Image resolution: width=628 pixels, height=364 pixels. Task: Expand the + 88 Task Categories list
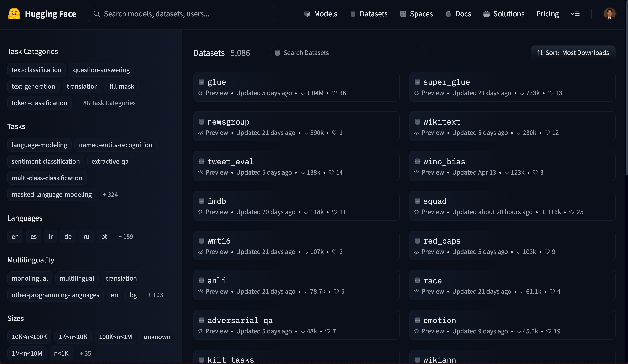pos(107,103)
